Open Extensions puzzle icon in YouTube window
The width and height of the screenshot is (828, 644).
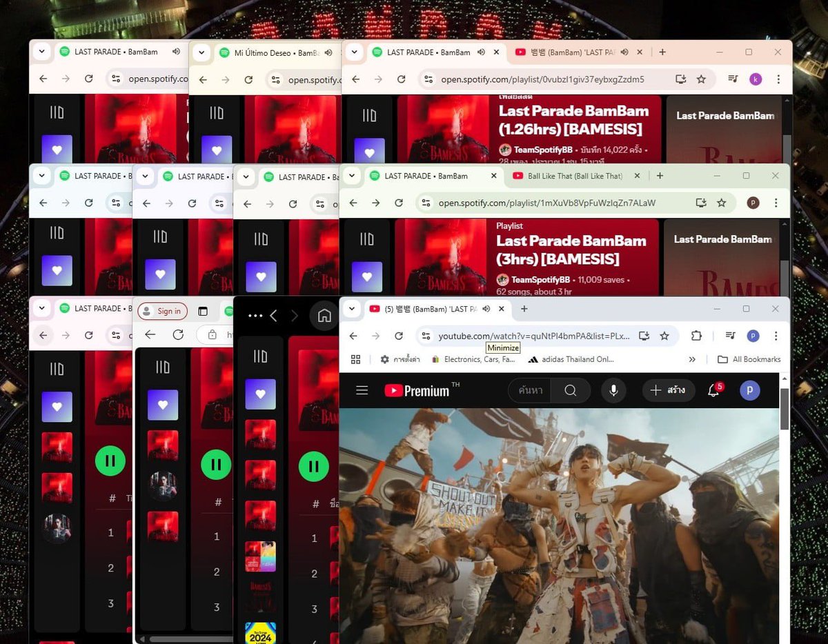coord(696,336)
